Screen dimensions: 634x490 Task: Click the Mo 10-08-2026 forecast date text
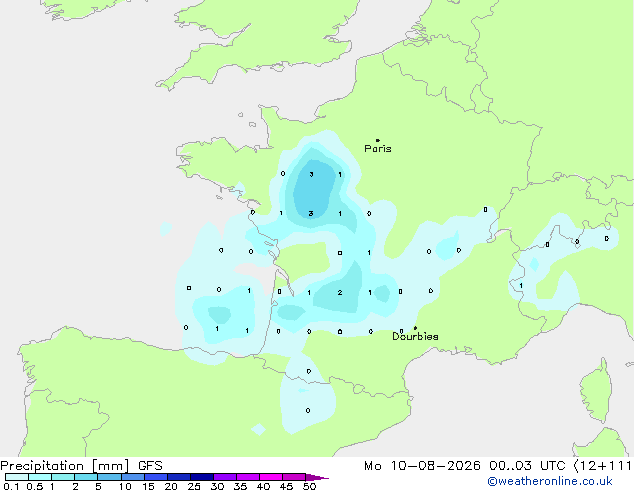422,466
